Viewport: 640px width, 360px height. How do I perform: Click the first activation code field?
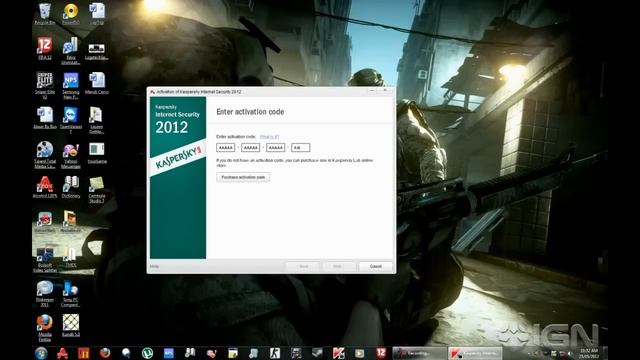[x=225, y=147]
